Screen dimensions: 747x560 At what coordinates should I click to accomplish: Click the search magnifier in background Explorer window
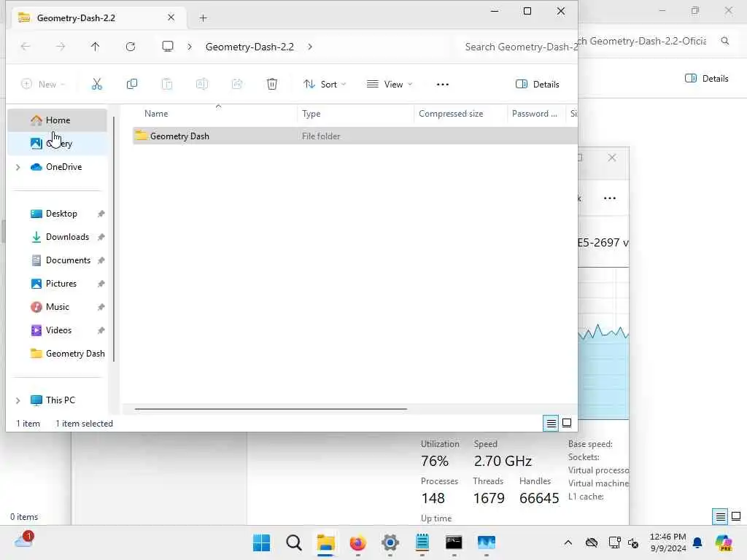click(x=725, y=41)
